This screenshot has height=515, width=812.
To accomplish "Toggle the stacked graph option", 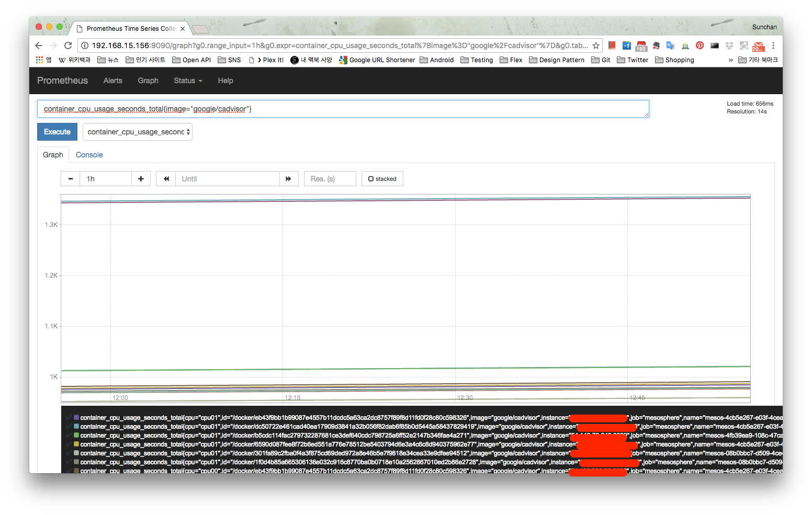I will click(x=382, y=179).
